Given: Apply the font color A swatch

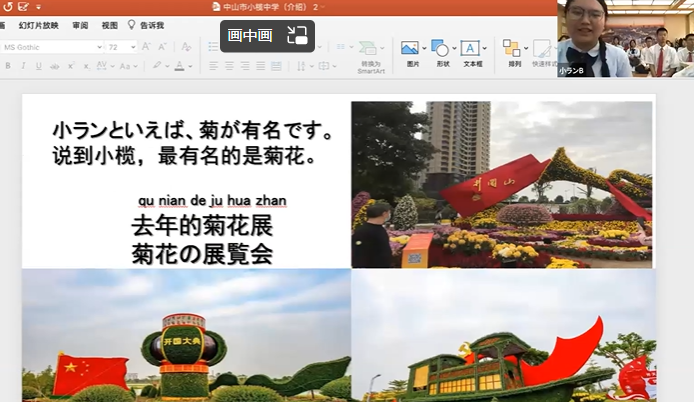Looking at the screenshot, I should pyautogui.click(x=179, y=66).
